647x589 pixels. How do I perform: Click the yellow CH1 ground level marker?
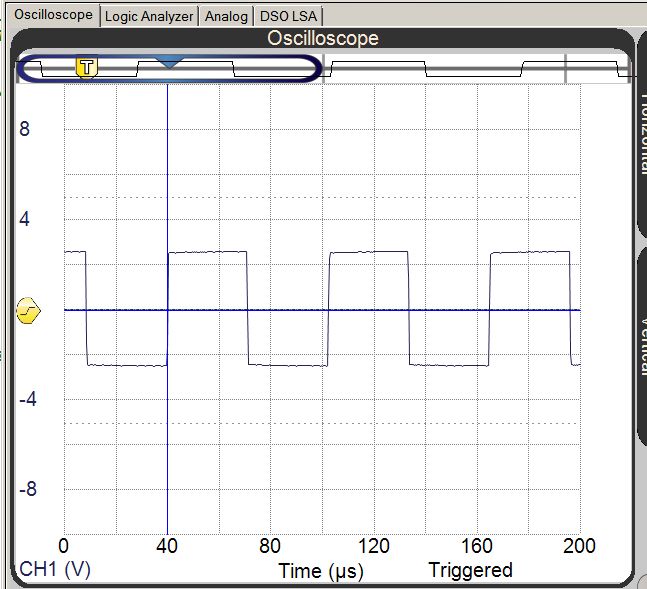29,312
